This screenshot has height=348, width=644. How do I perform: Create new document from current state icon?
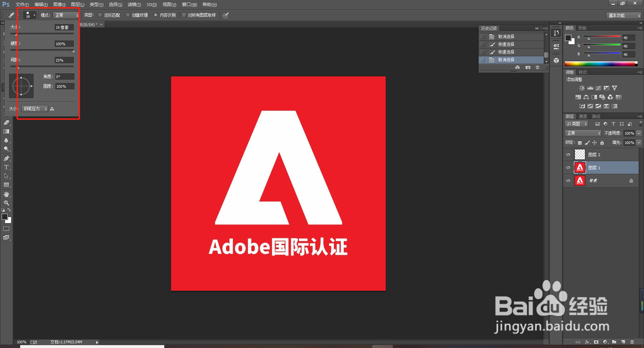click(518, 67)
